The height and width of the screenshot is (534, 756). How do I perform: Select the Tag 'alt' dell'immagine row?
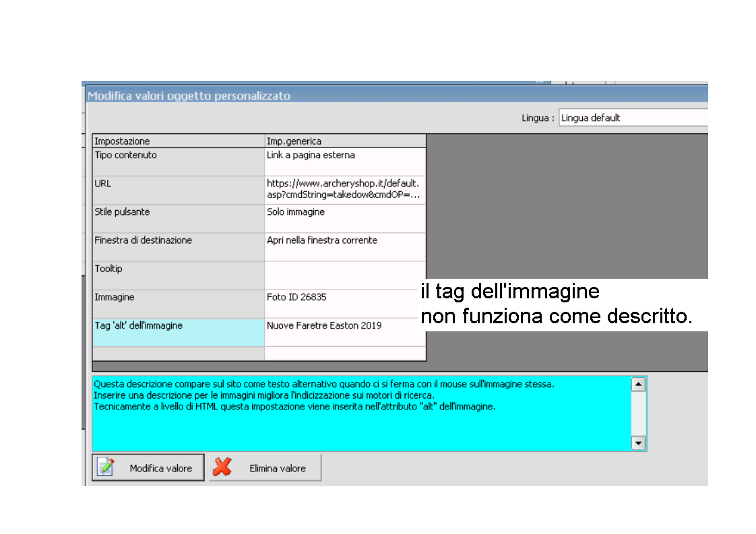tap(259, 333)
